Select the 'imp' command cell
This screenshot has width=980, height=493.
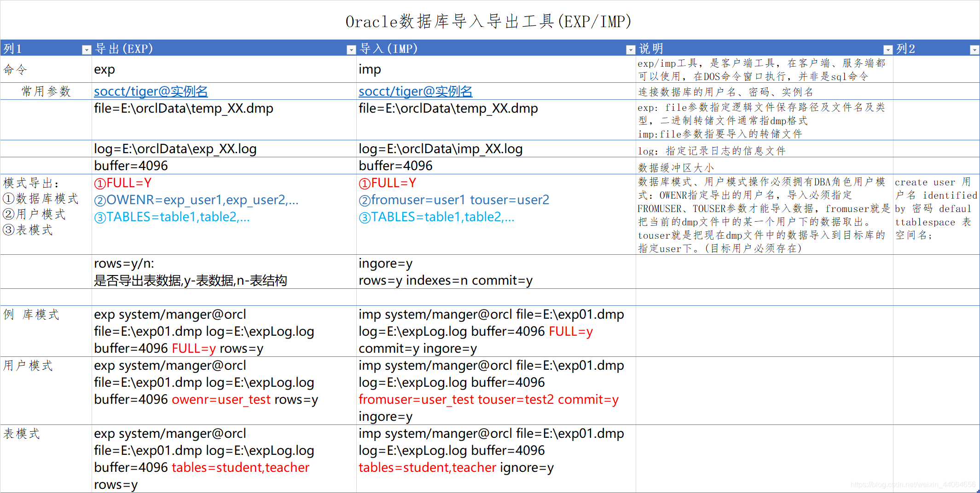(x=496, y=69)
